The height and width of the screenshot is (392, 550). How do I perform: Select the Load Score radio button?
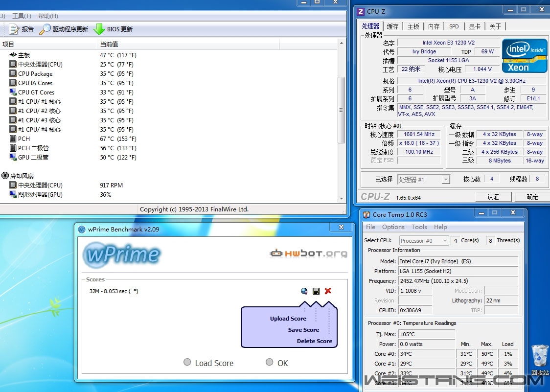[x=187, y=362]
